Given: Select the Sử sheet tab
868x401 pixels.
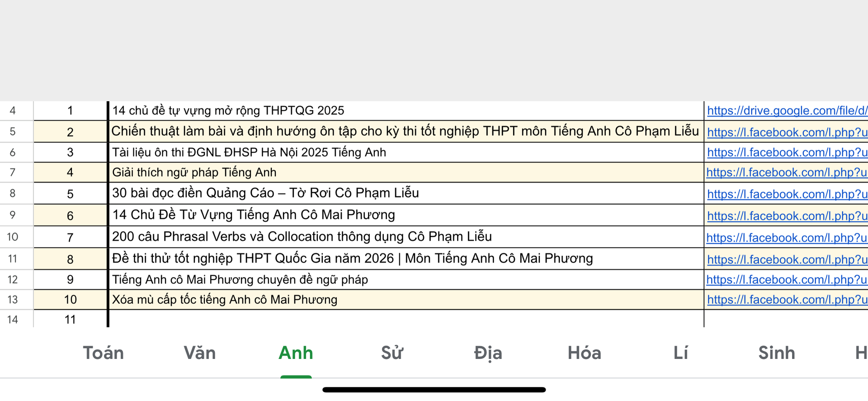Looking at the screenshot, I should (392, 353).
